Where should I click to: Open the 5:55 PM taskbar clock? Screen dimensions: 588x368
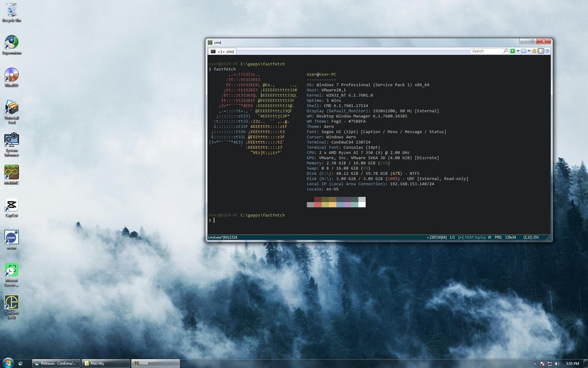point(572,364)
